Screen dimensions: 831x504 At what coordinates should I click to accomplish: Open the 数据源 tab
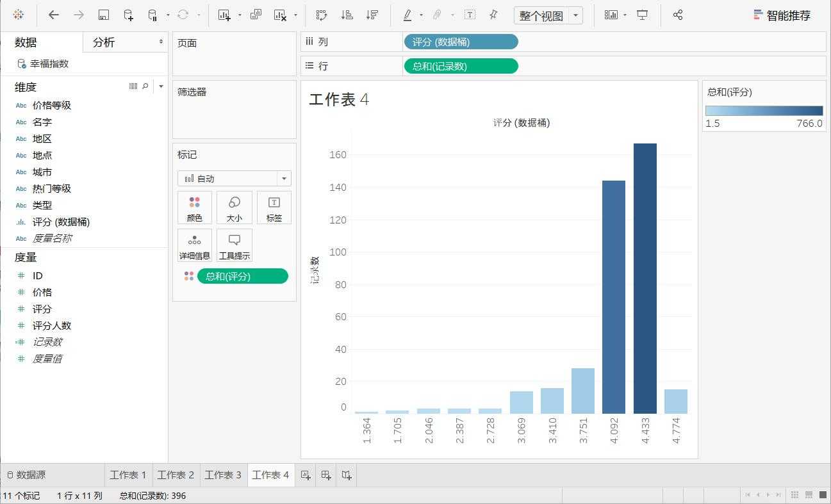26,475
